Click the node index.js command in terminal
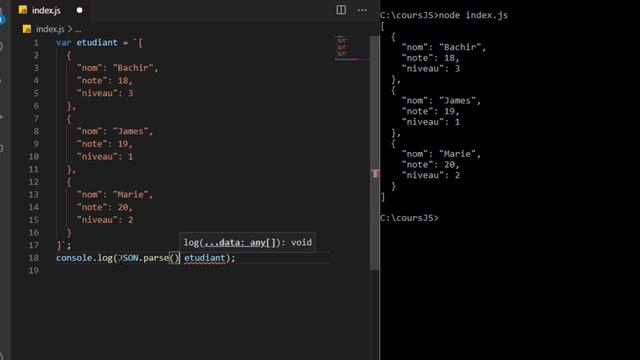 pos(473,15)
